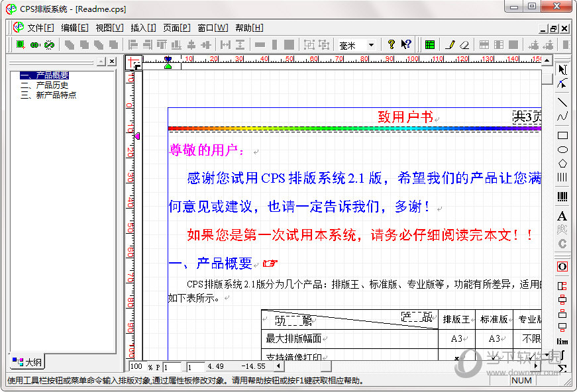
Task: Click the page number field after P
Action: [172, 367]
